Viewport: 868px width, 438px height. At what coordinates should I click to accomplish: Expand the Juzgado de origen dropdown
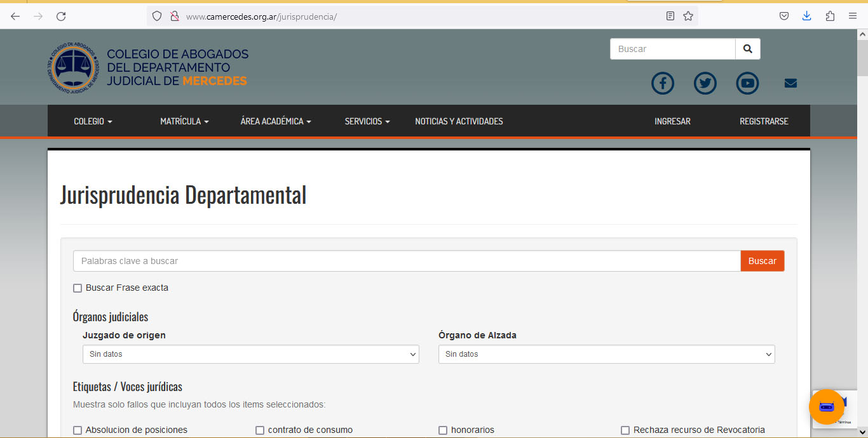click(x=250, y=354)
